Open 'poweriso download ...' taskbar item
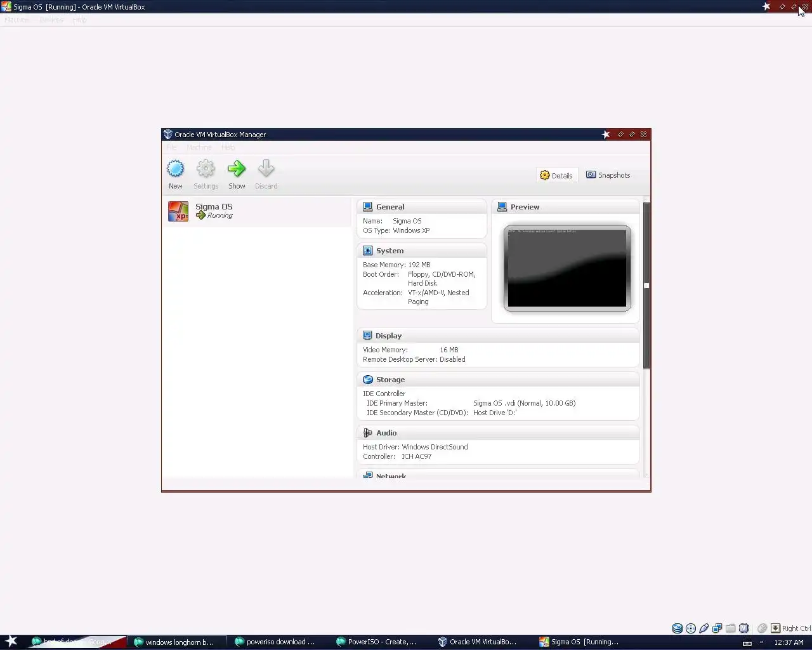The image size is (812, 650). click(x=275, y=642)
